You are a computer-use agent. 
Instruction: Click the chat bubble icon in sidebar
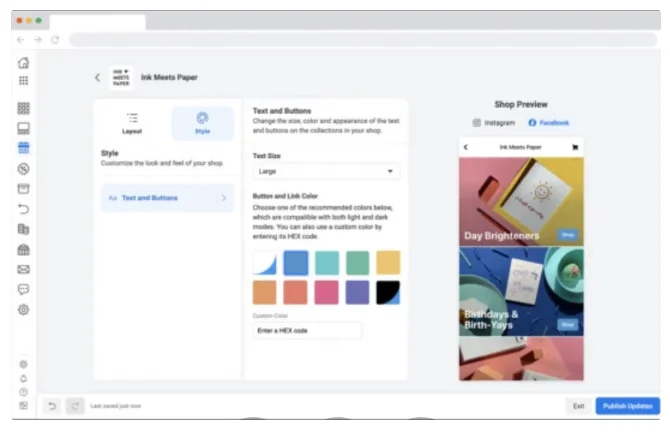tap(23, 289)
